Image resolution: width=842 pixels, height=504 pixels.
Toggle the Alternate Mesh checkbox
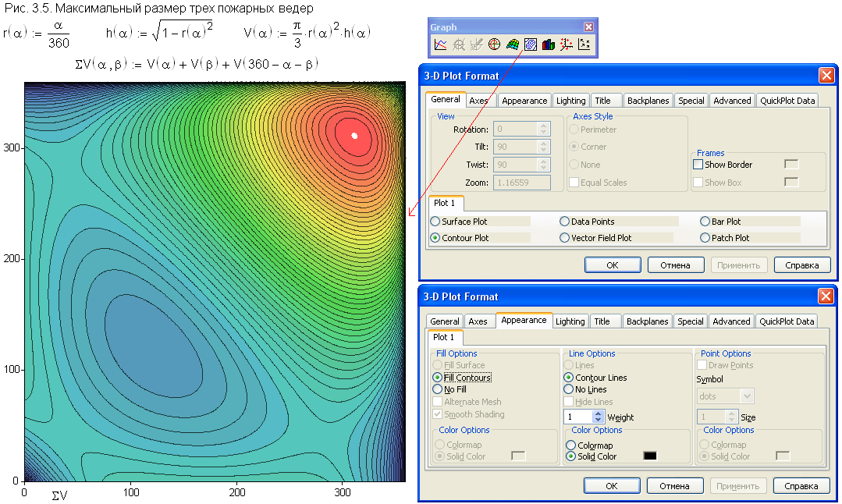pyautogui.click(x=437, y=402)
